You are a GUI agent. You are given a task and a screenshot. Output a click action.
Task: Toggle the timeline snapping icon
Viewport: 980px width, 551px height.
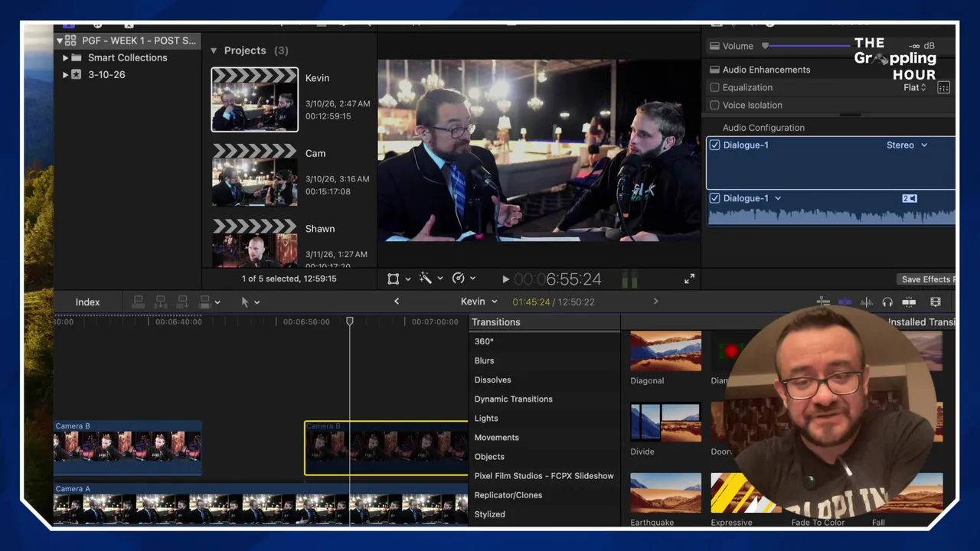[909, 302]
